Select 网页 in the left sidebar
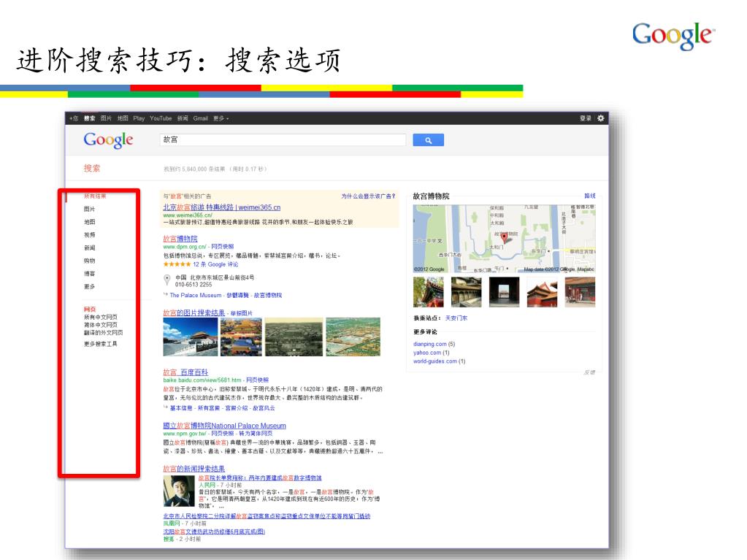This screenshot has width=747, height=560. tap(90, 309)
